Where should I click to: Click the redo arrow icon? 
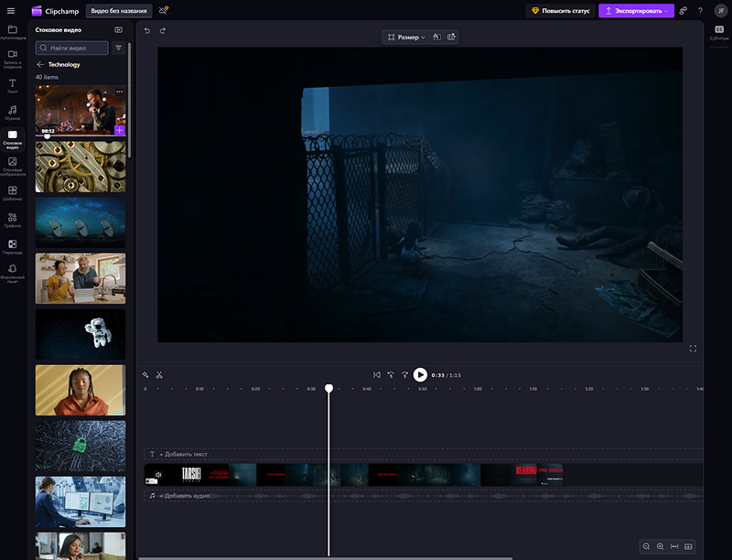(x=163, y=30)
